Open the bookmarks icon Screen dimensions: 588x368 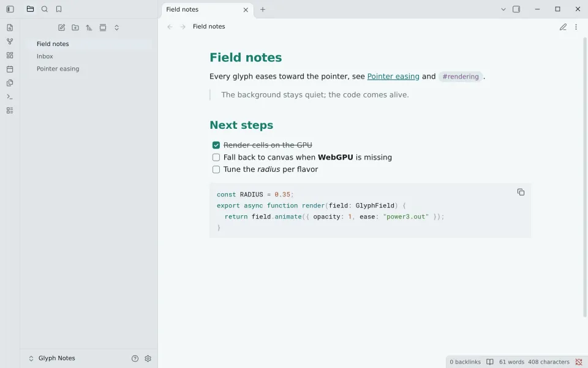(x=59, y=9)
